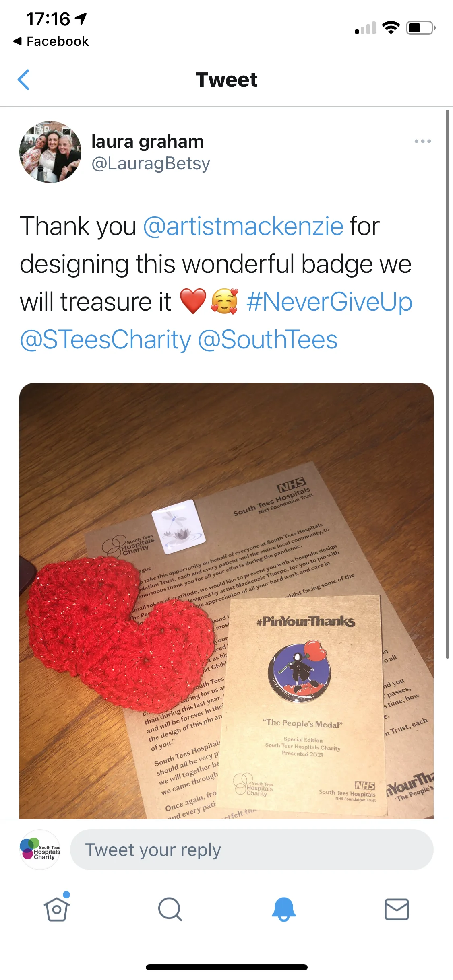Screen dimensions: 453x980
Task: Tap the South Tees Hospitals Charity avatar
Action: coord(40,850)
